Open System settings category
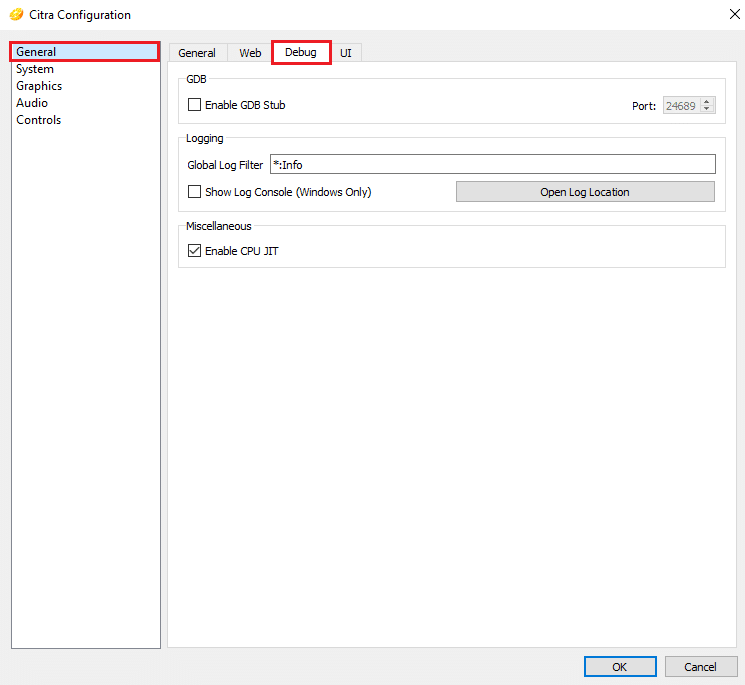This screenshot has height=685, width=745. [35, 69]
